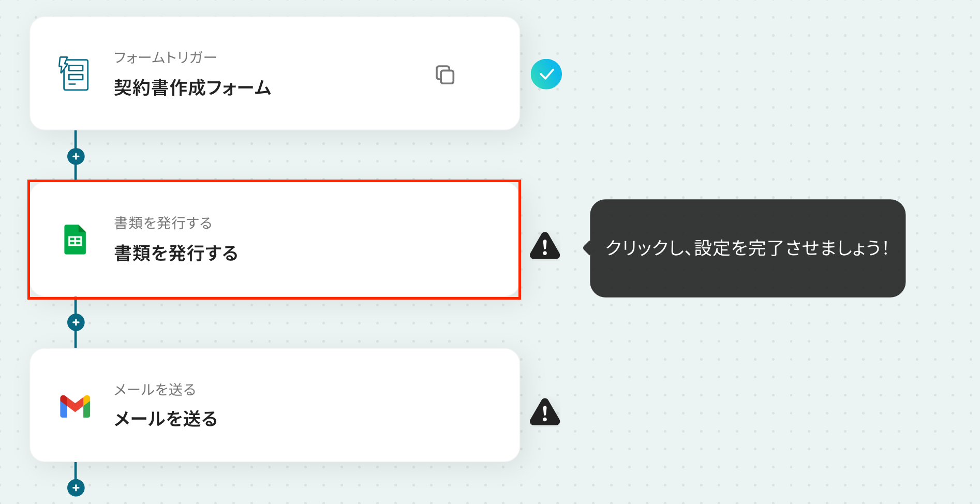
Task: Click the クリックし、設定を完了させましょう tooltip
Action: click(x=747, y=248)
